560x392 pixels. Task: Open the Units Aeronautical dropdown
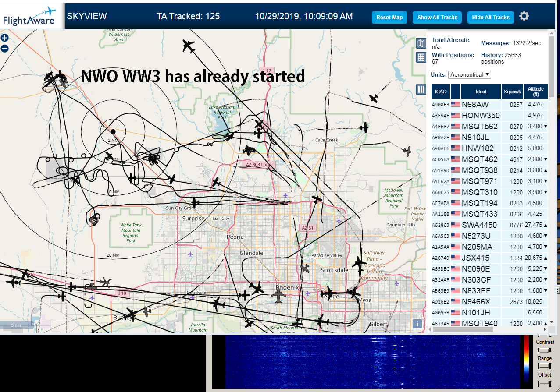[470, 74]
